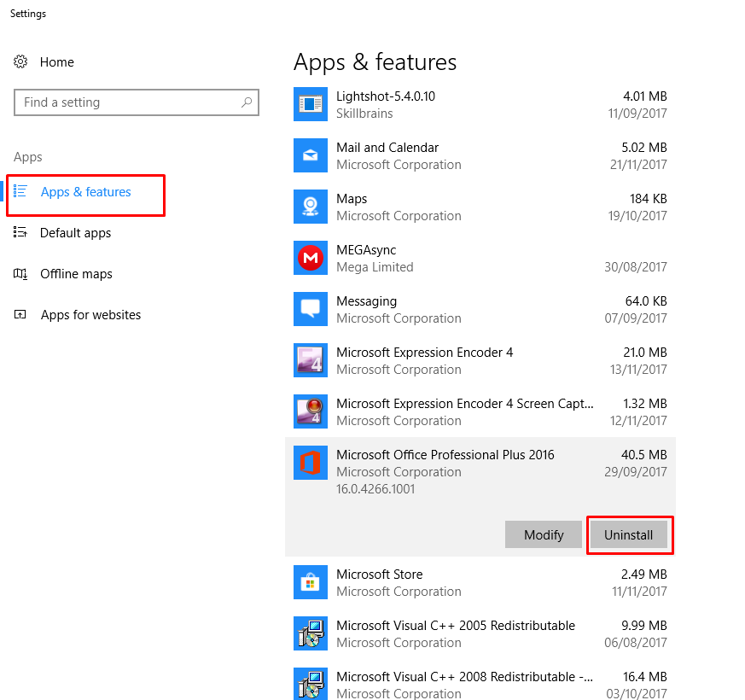Viewport: 745px width, 700px height.
Task: Select Microsoft Visual C++ 2005 Redistributable name
Action: point(456,626)
